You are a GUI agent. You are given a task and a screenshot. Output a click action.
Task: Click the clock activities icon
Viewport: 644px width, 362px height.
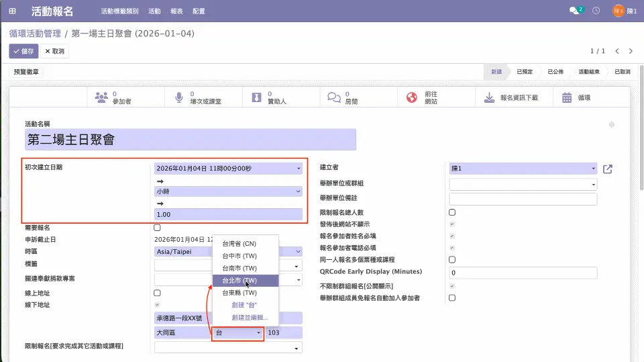596,11
